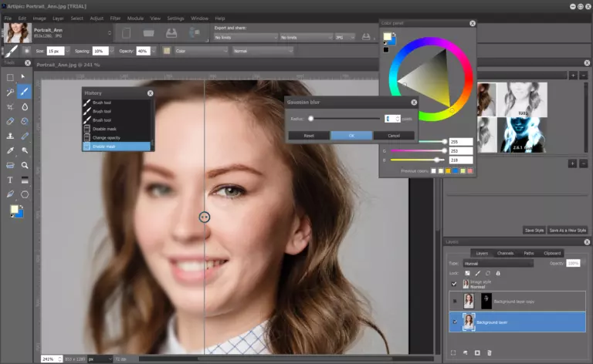Switch to the Channels tab
Viewport: 593px width, 364px height.
(x=505, y=253)
